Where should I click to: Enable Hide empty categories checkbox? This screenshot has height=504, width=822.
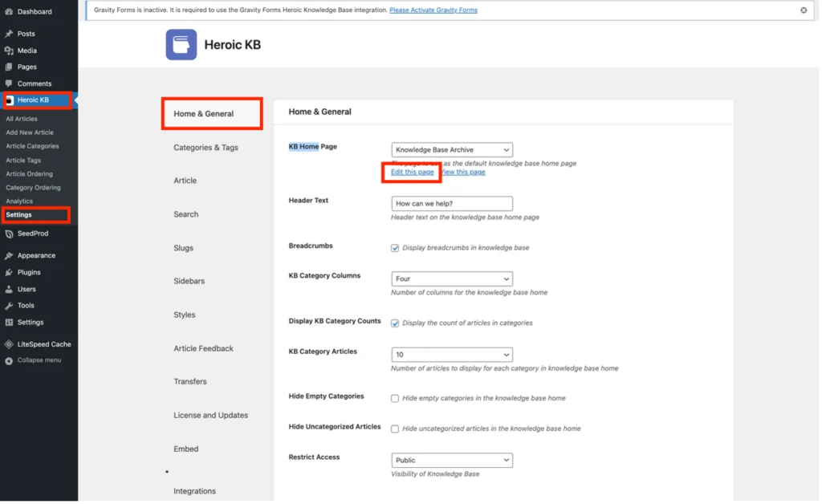coord(395,399)
